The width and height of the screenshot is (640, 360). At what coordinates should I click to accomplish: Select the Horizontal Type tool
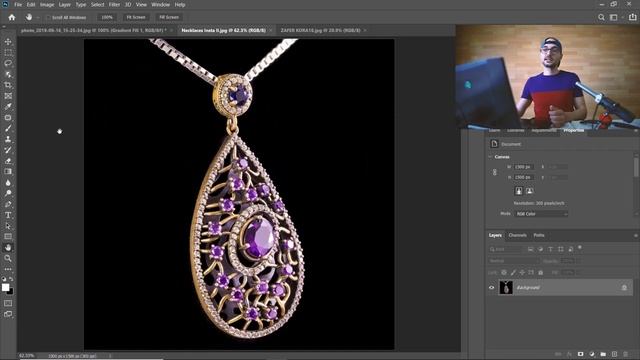(8, 215)
